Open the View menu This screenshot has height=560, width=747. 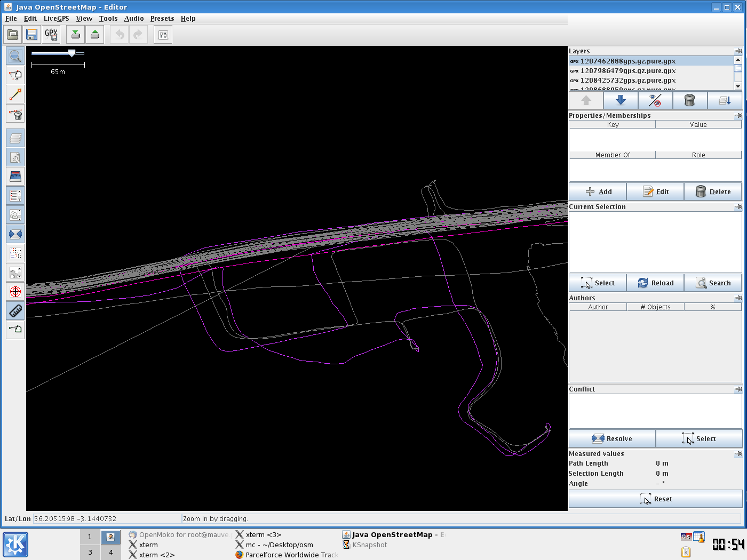pos(84,19)
